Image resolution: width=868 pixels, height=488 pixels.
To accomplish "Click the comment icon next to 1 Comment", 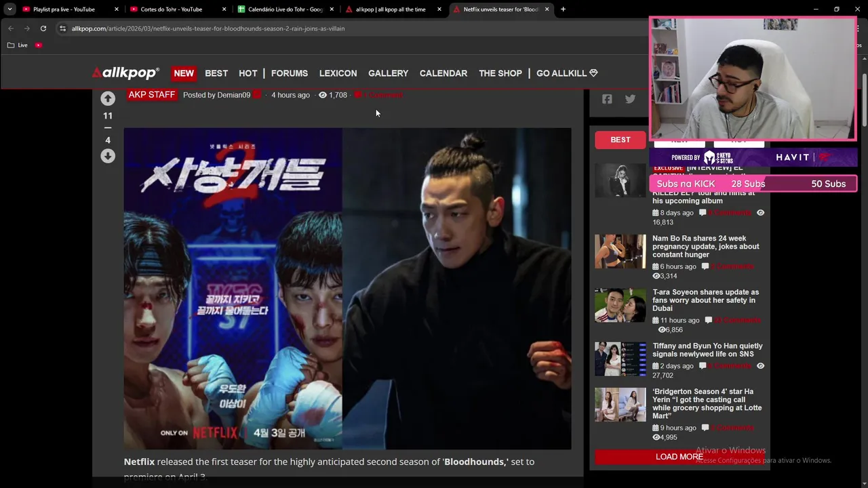I will pyautogui.click(x=358, y=95).
